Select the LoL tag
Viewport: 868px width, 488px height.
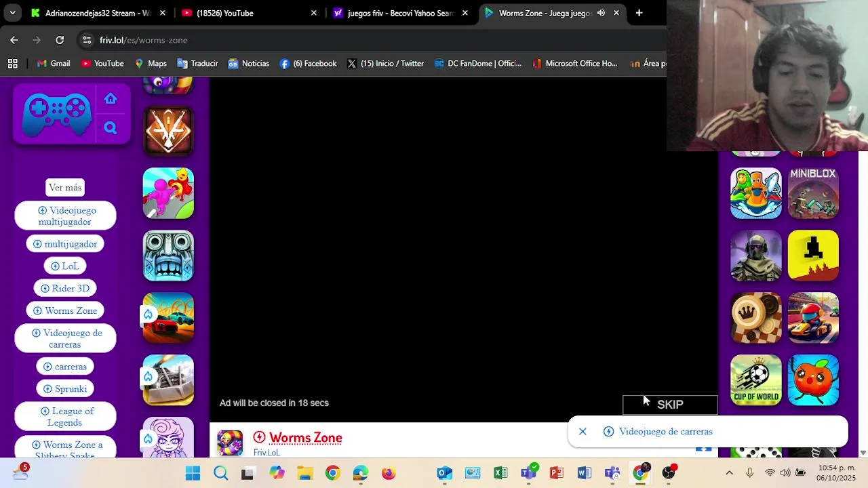coord(65,266)
